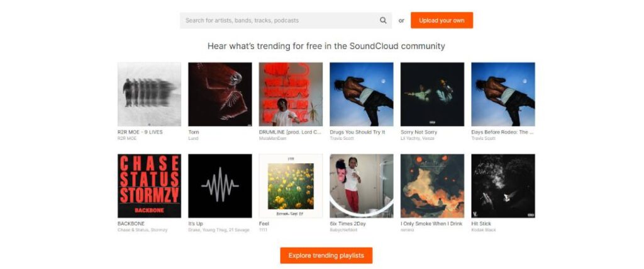
Task: Open the DRUMLINE neon red cover
Action: coord(291,94)
